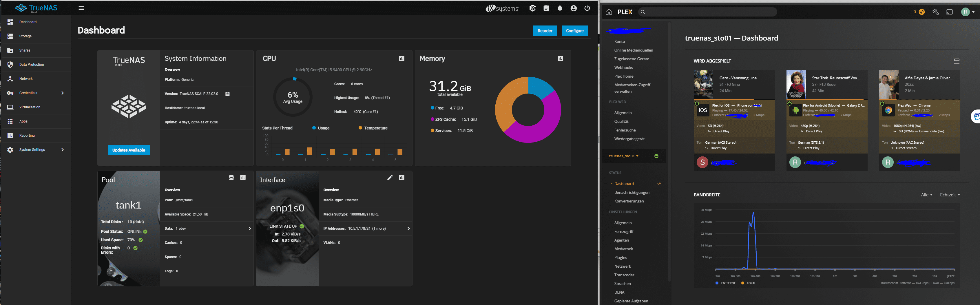Image resolution: width=980 pixels, height=305 pixels.
Task: Open Mediathek in Plex settings
Action: [623, 249]
